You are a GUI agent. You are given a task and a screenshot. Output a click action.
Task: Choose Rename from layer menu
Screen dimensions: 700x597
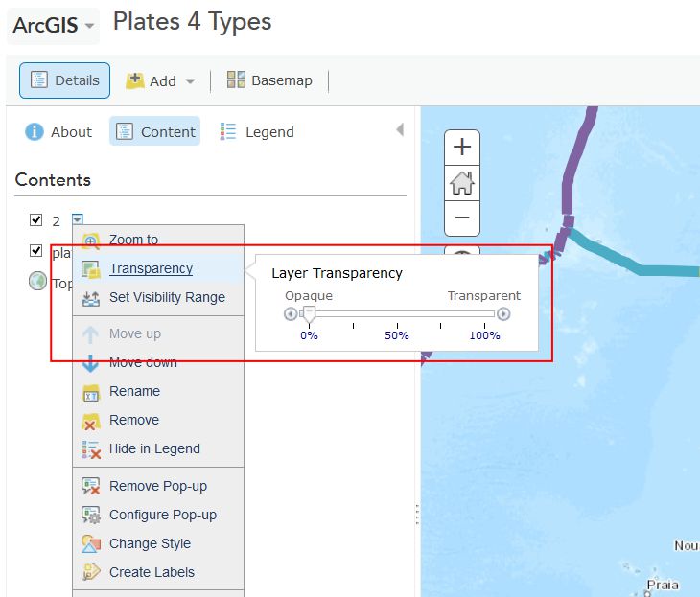tap(158, 391)
